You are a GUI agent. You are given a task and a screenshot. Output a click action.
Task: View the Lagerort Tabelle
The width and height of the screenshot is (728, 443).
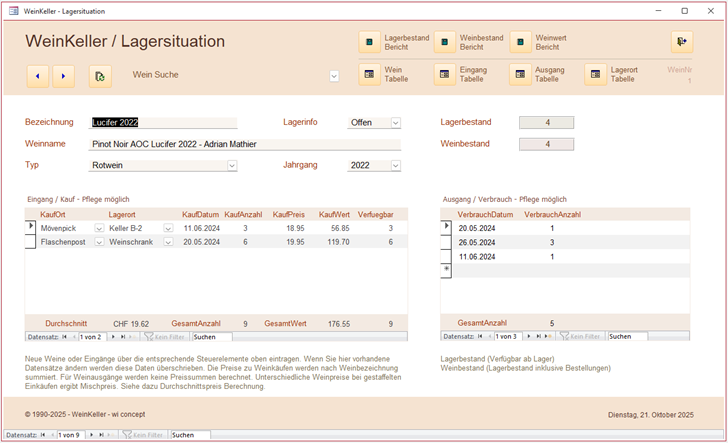click(596, 74)
